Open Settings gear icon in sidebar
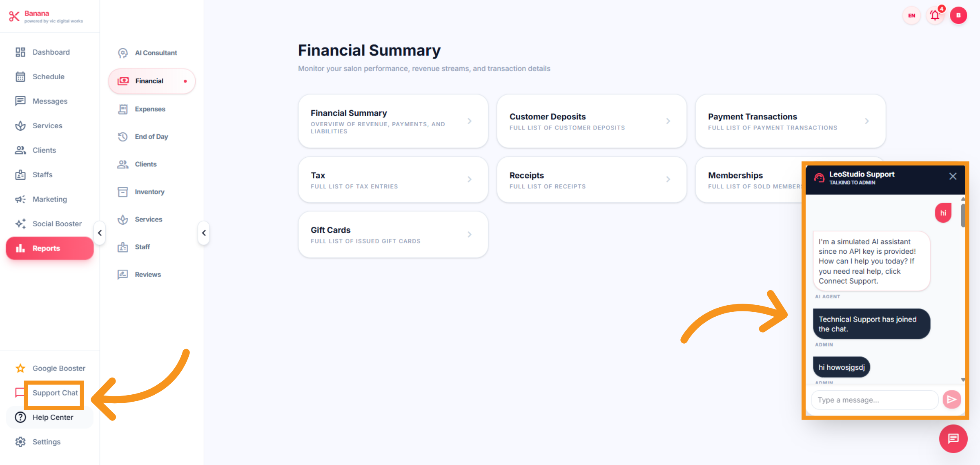Image resolution: width=980 pixels, height=465 pixels. click(x=20, y=442)
